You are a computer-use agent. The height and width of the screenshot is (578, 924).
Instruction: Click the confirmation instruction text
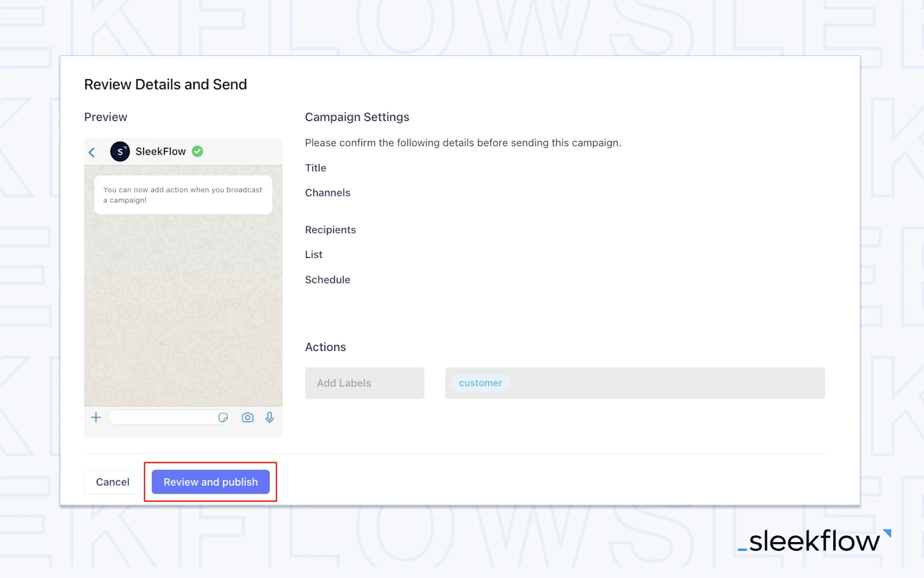(463, 143)
